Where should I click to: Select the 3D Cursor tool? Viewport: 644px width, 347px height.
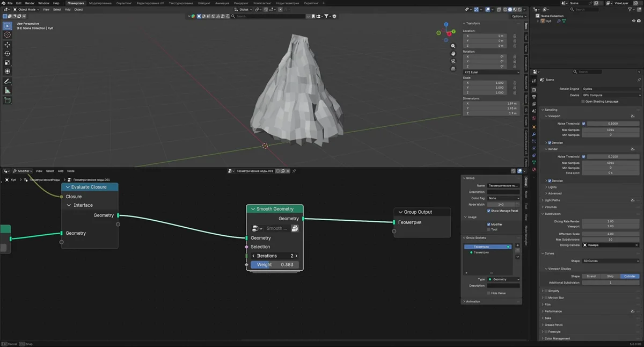[8, 34]
